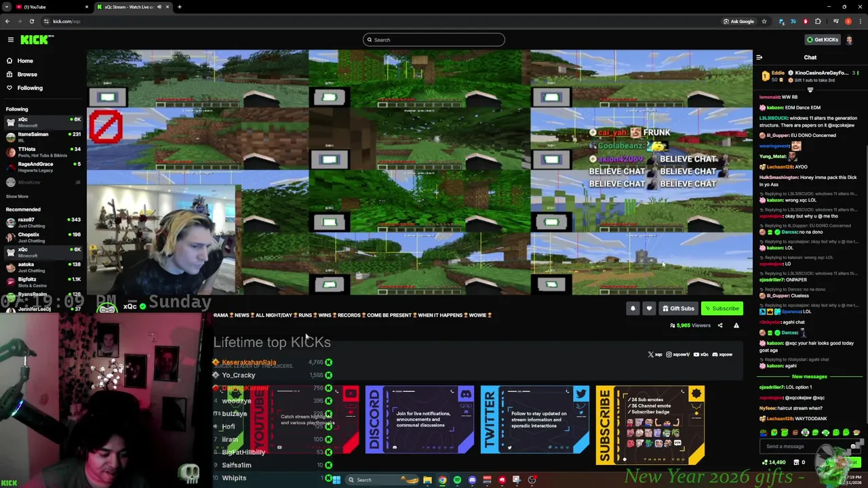Open Spotify from taskbar
868x488 pixels.
tap(457, 480)
